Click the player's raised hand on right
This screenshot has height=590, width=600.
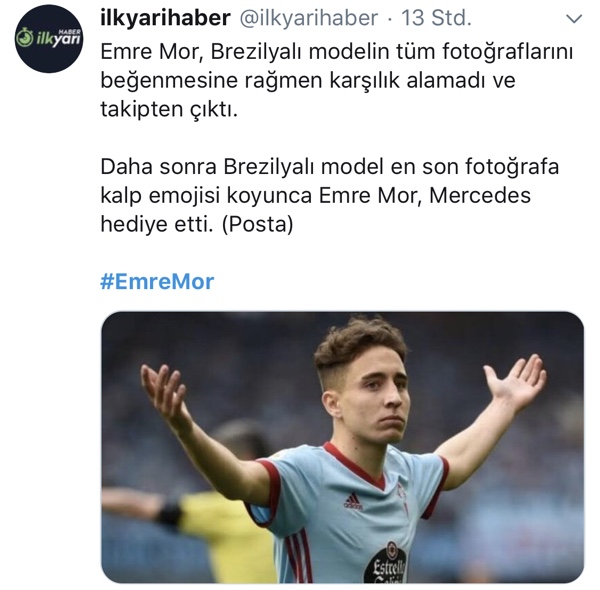pos(515,383)
